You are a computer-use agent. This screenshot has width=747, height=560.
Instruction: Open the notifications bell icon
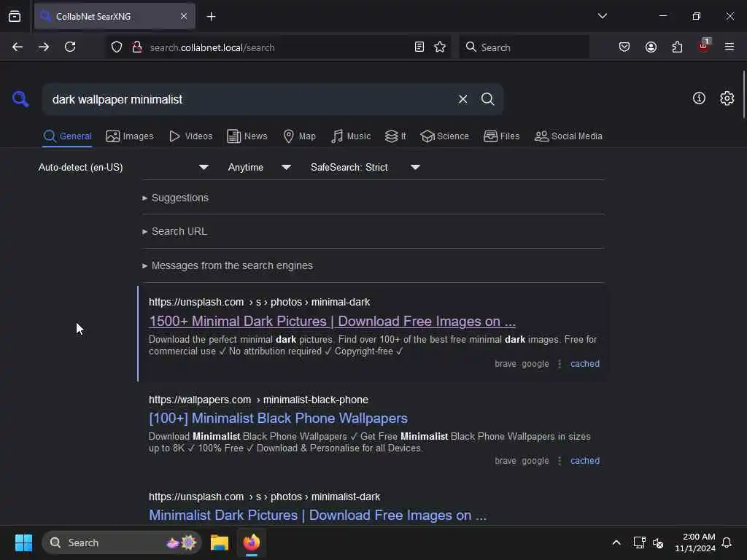pyautogui.click(x=727, y=542)
